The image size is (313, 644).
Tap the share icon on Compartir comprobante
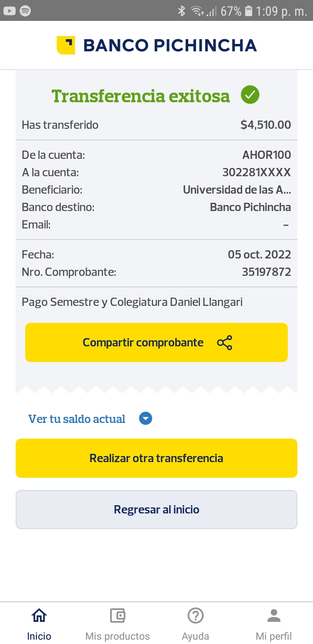[x=225, y=343]
